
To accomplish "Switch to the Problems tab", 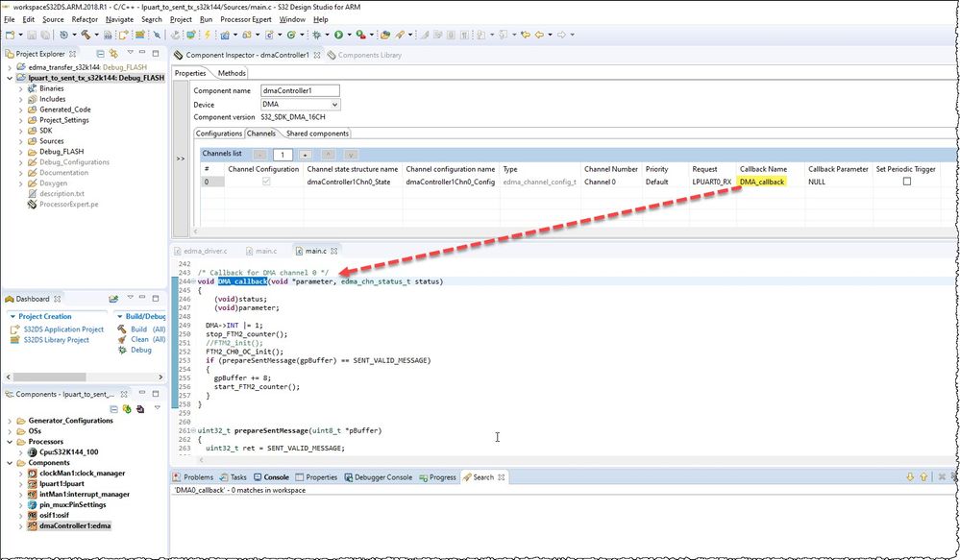I will click(193, 477).
